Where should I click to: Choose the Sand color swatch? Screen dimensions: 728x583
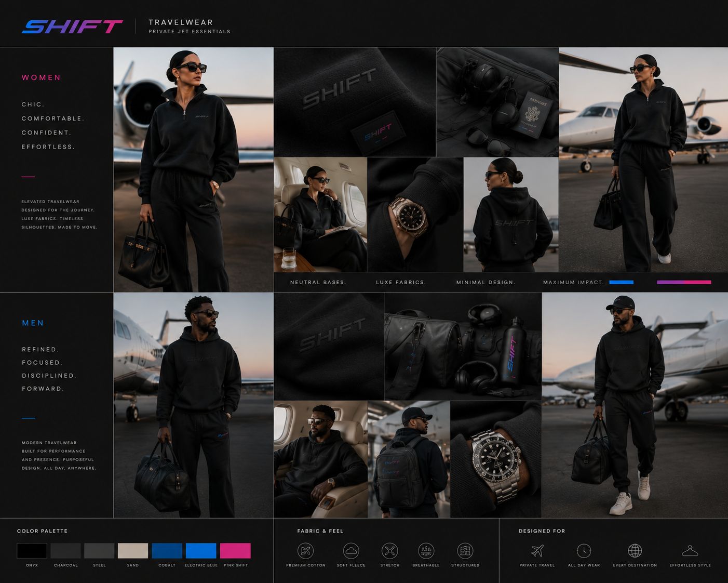[x=133, y=551]
